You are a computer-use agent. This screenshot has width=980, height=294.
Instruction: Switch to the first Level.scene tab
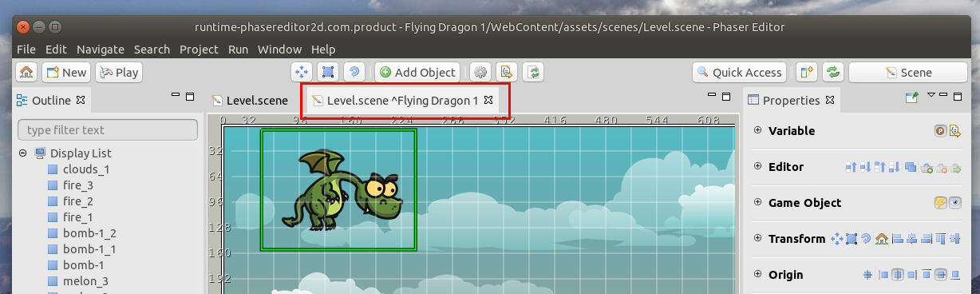tap(250, 101)
